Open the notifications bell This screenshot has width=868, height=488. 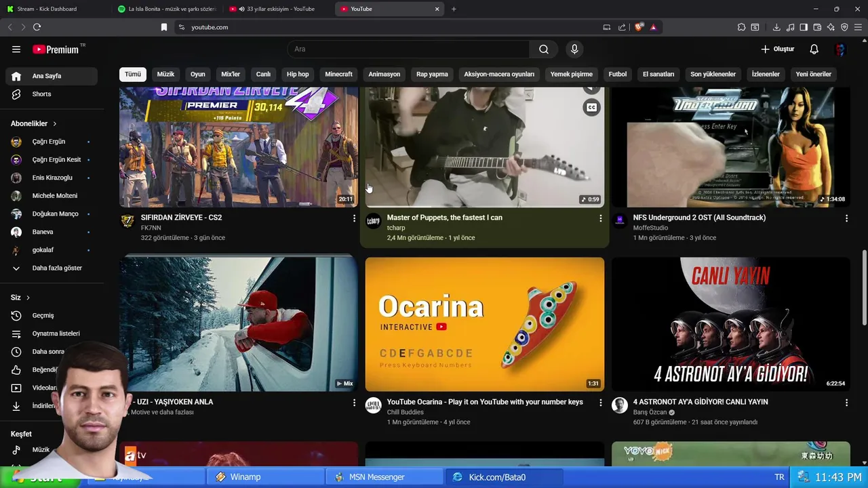(x=814, y=49)
